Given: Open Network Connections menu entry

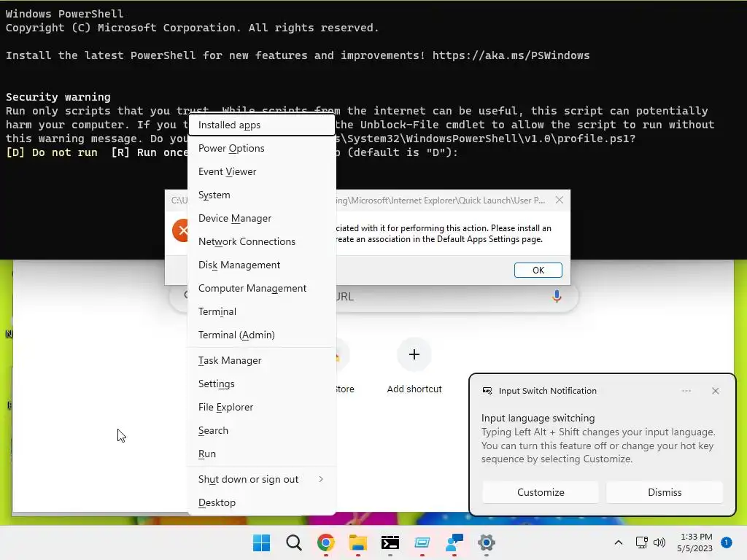Looking at the screenshot, I should [262, 241].
